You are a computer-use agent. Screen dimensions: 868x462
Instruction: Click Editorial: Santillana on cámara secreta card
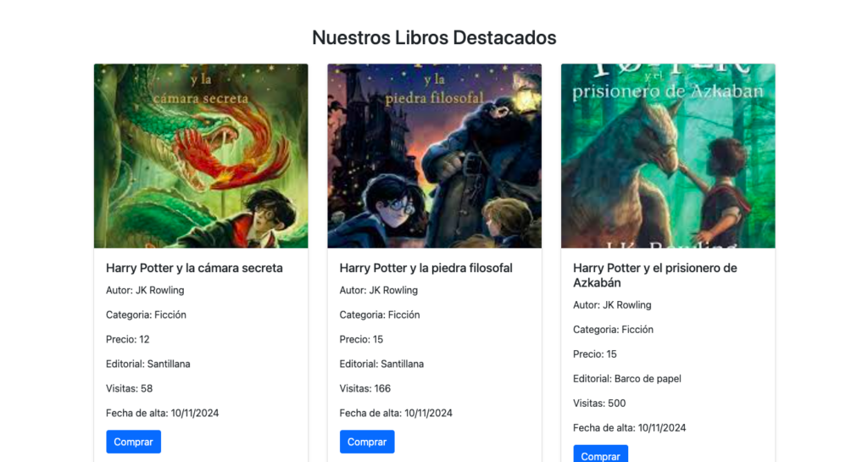[147, 364]
